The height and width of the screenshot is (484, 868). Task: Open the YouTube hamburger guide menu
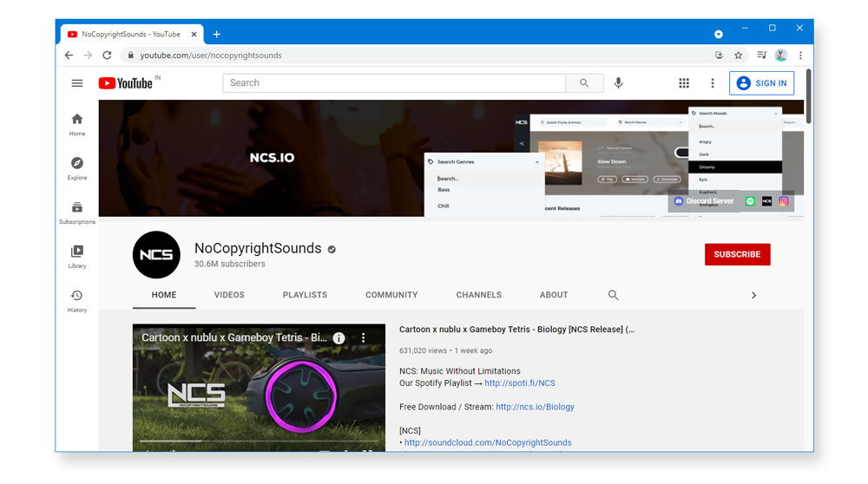pyautogui.click(x=77, y=83)
